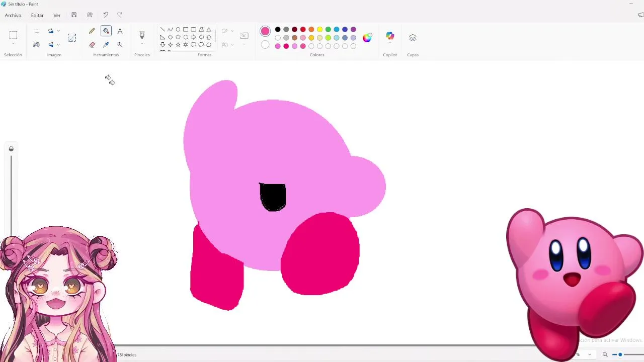Pick the dark red color swatch

click(x=294, y=30)
